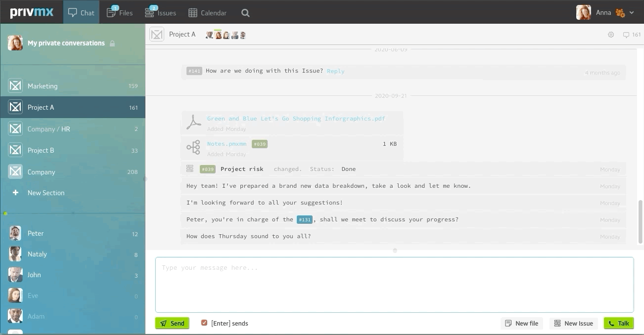Click Reply link on issue #141 message
Screen dimensions: 644x335
[335, 71]
